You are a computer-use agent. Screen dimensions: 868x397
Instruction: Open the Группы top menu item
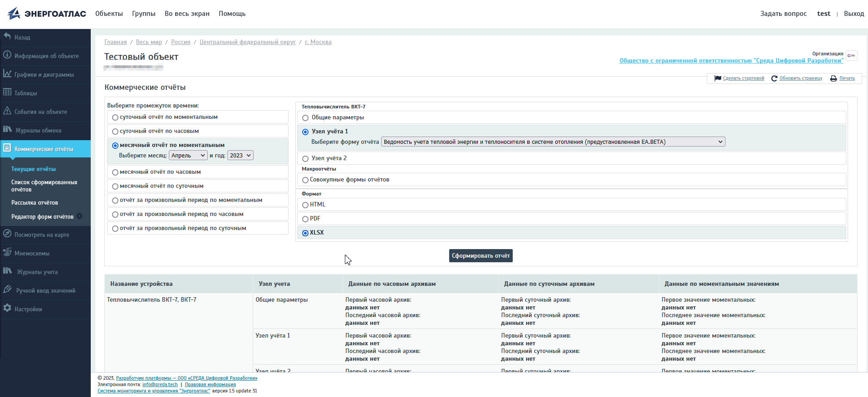(143, 14)
